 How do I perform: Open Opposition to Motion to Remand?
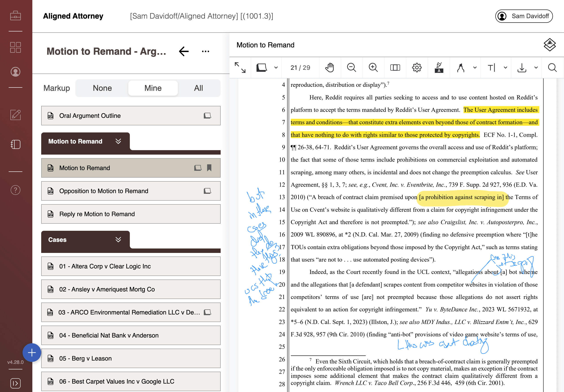(104, 191)
